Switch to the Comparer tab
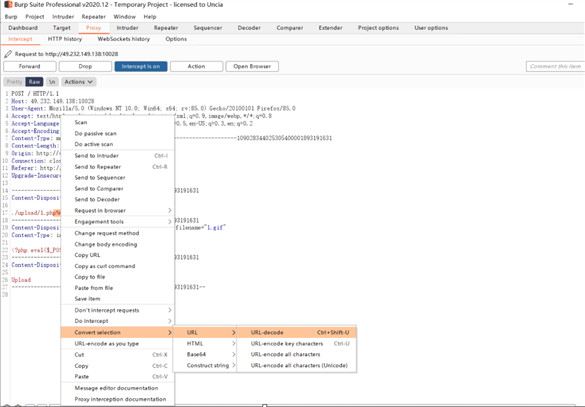This screenshot has width=585, height=407. 290,28
